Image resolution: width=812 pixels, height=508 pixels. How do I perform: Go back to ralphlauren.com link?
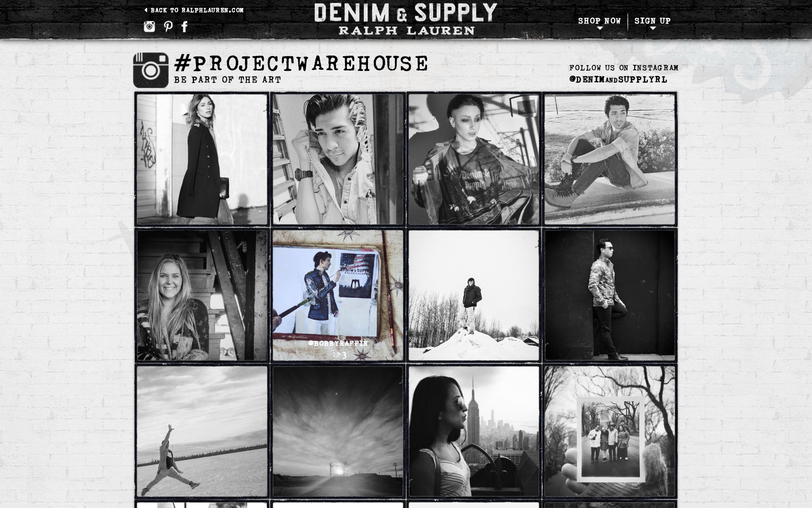[x=197, y=10]
